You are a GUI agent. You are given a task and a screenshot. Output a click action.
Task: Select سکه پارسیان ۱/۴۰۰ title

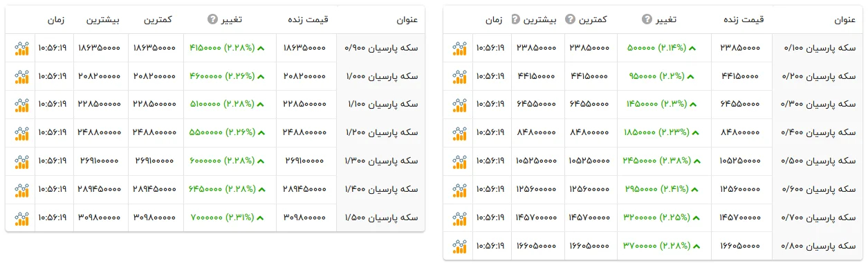(x=381, y=189)
